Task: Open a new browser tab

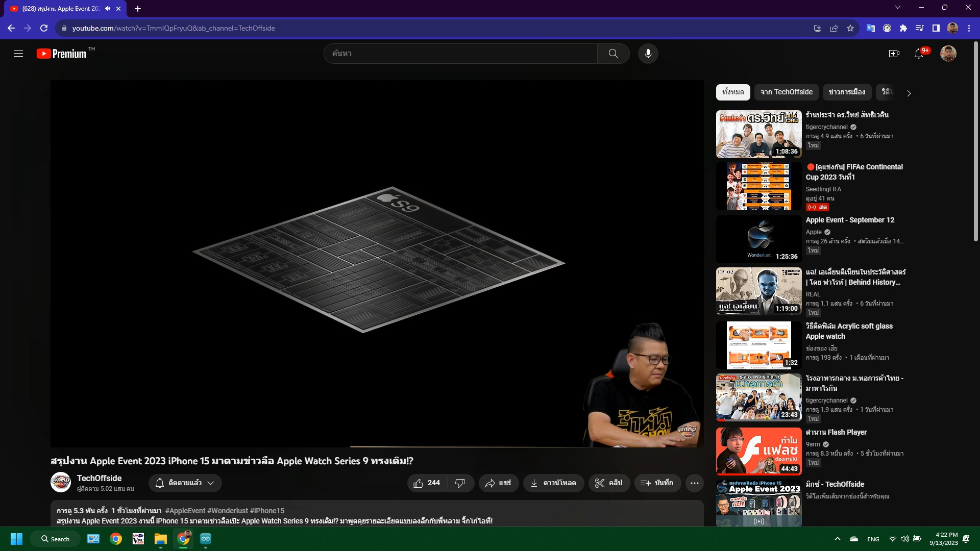Action: (138, 9)
